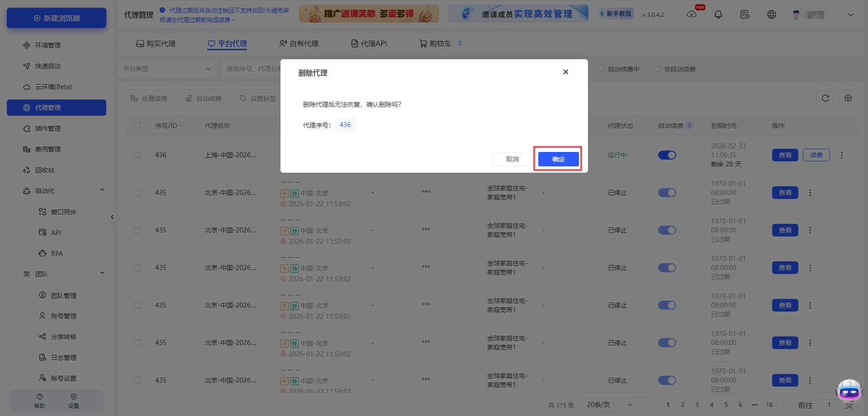Switch to the 自有代理 tab

click(x=299, y=43)
